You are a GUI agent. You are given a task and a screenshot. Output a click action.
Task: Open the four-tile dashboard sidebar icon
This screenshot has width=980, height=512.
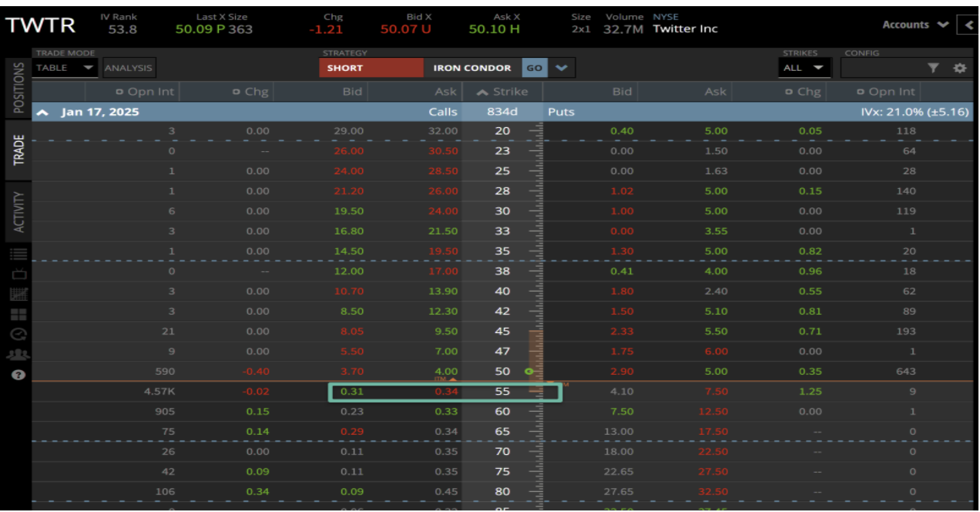click(18, 315)
